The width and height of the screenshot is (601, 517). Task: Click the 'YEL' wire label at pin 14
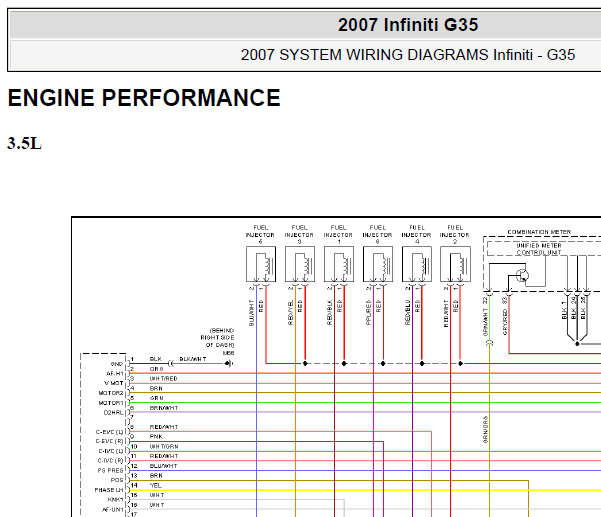155,486
